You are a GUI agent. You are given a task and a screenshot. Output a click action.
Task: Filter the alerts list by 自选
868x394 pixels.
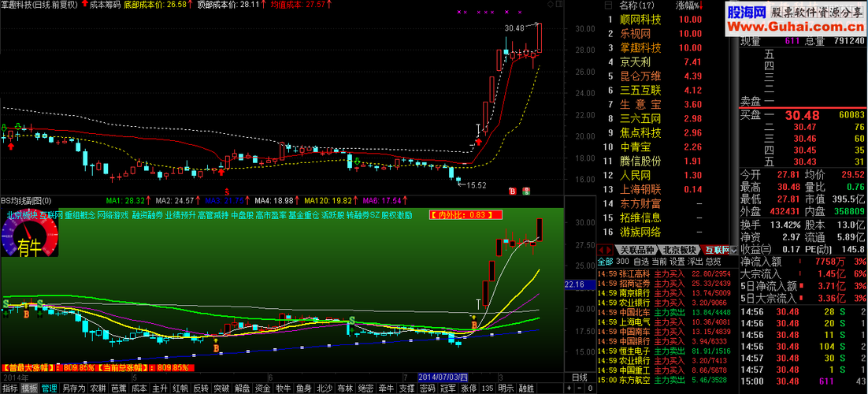tap(640, 262)
